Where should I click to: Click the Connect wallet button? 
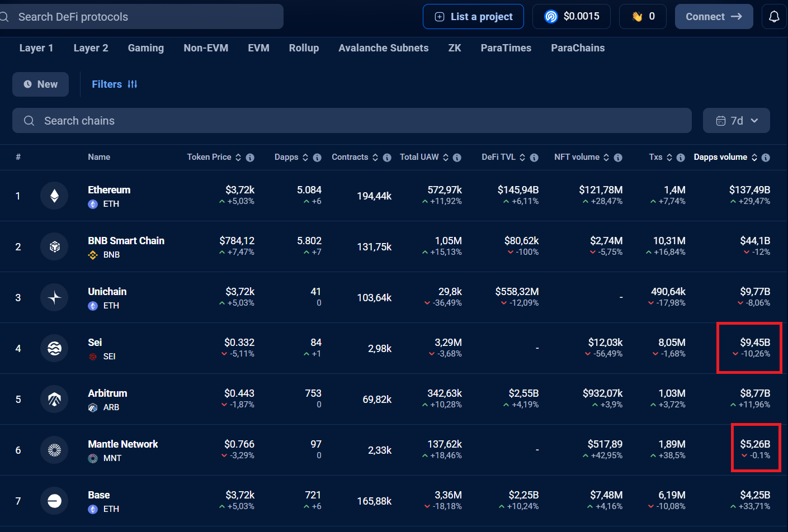click(714, 17)
